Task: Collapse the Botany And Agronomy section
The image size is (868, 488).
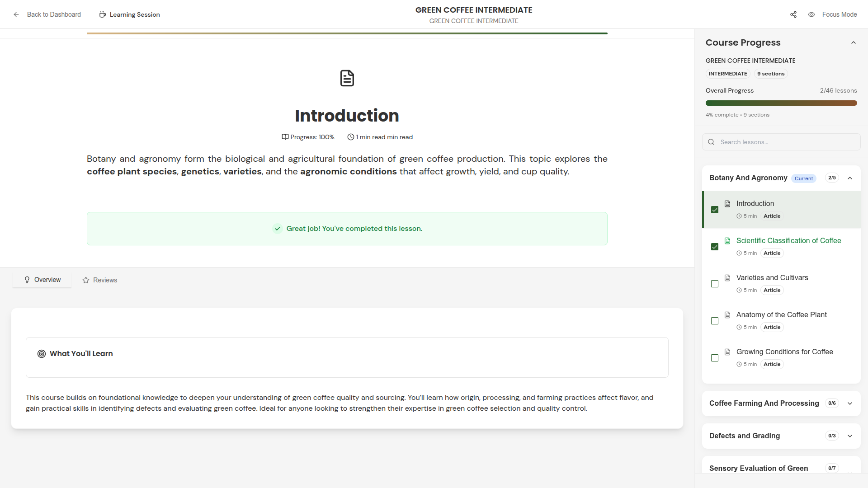Action: point(850,178)
